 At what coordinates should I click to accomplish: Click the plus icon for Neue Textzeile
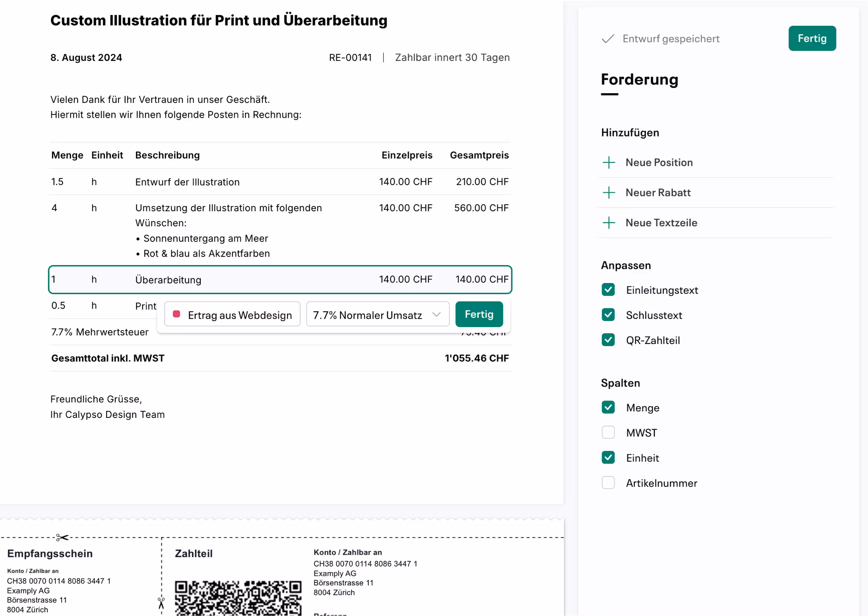click(x=609, y=223)
